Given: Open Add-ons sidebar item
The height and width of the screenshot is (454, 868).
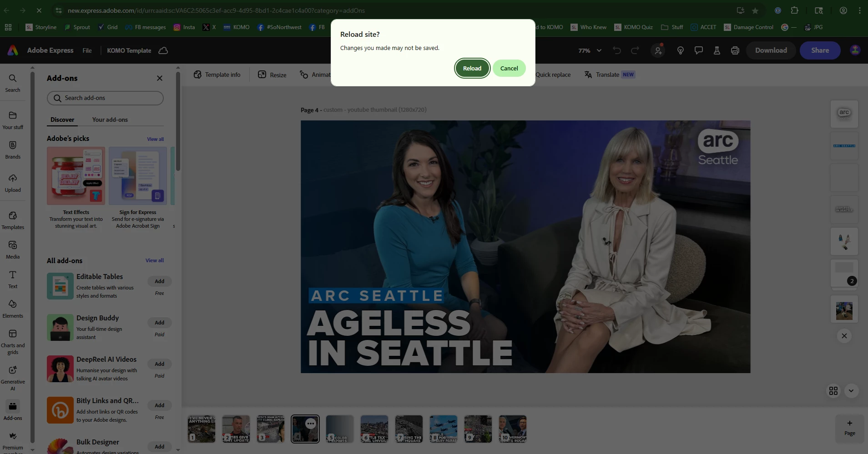Looking at the screenshot, I should [x=13, y=410].
